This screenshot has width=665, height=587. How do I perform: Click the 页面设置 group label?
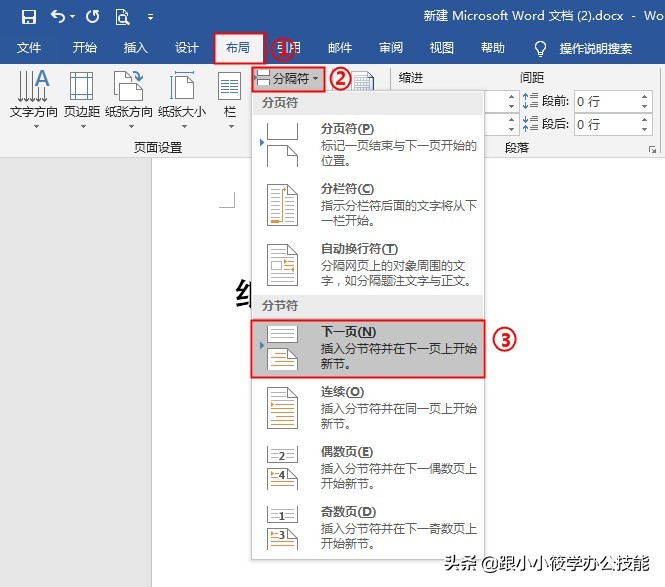[158, 148]
